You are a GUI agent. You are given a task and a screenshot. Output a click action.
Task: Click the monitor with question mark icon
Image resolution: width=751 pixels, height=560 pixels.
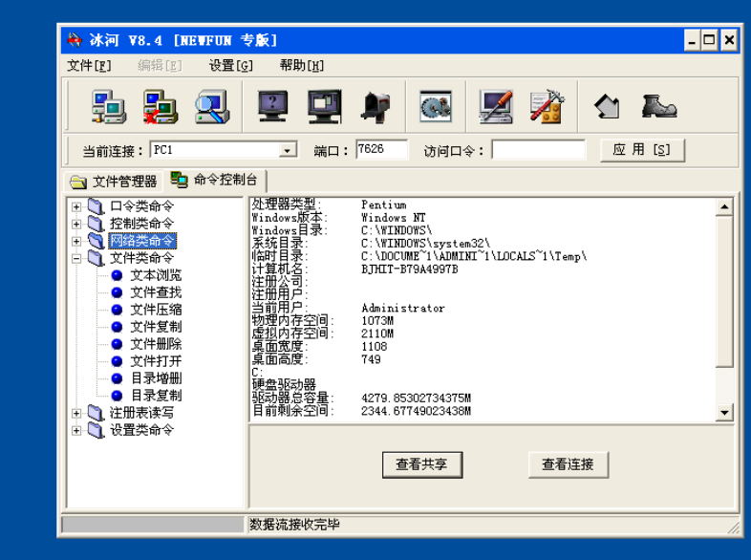click(272, 106)
